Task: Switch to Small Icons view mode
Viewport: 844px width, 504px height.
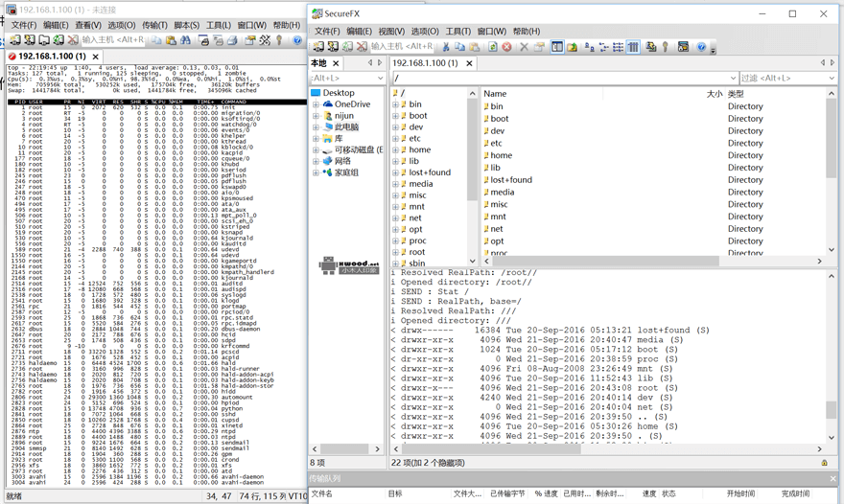Action: click(x=604, y=47)
